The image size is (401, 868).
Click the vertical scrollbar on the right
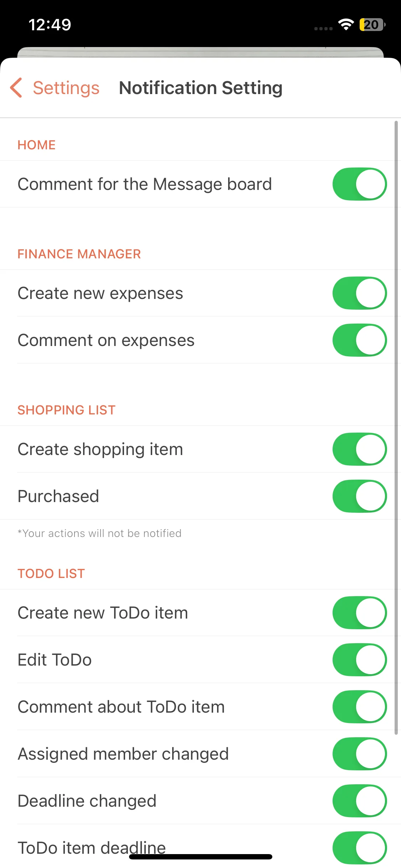click(396, 428)
